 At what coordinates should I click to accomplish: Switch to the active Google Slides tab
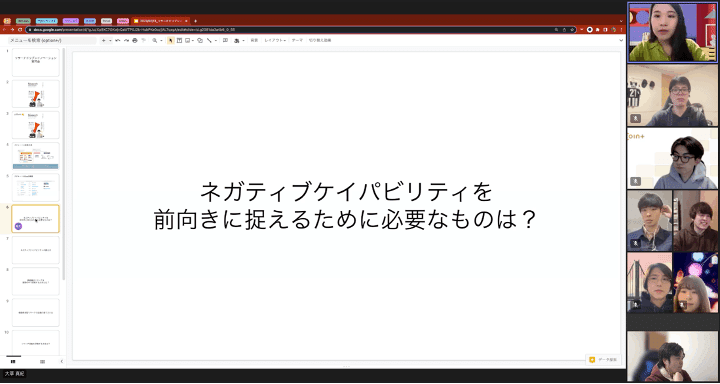tap(160, 21)
